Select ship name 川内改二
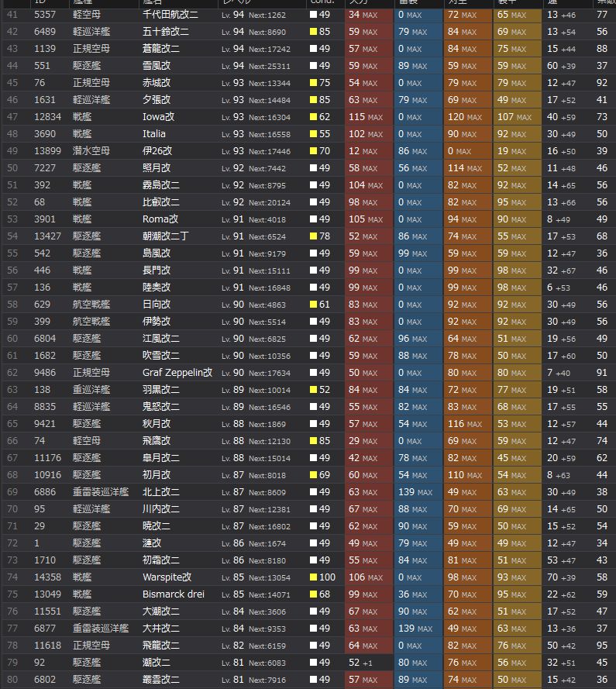Image resolution: width=616 pixels, height=689 pixels. point(161,509)
